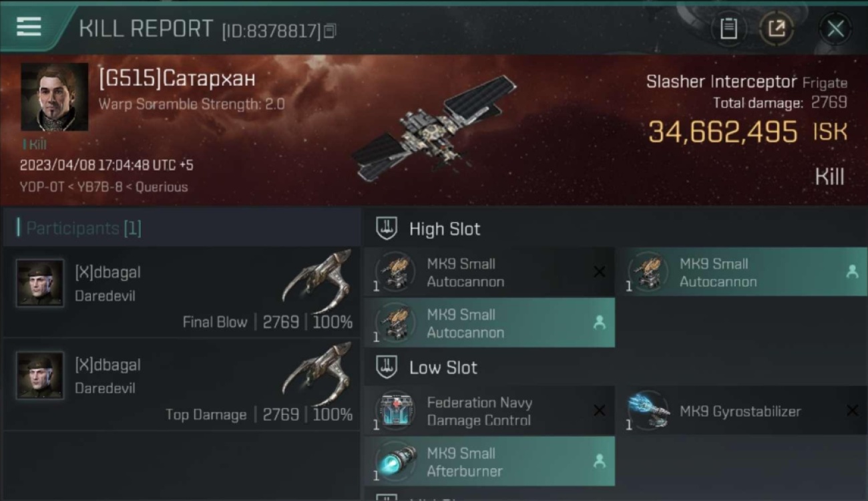
Task: Select dbagal's Top Damage participant row
Action: [x=182, y=385]
